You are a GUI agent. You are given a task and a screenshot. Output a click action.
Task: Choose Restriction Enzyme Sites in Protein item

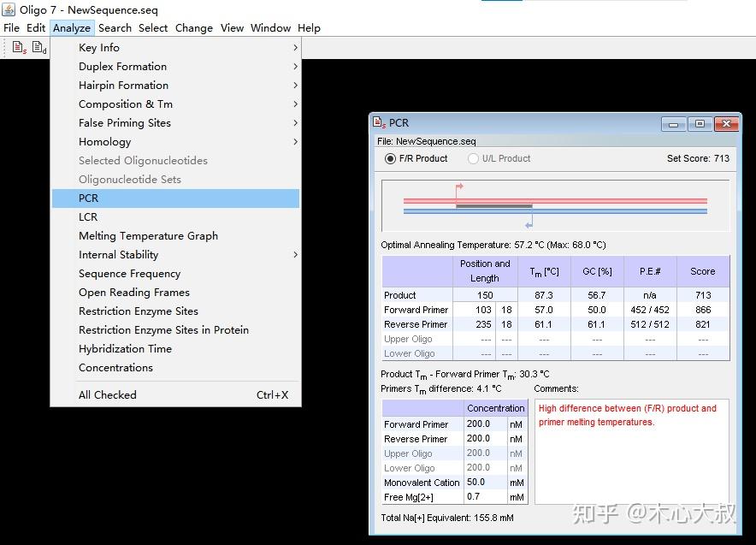[x=175, y=329]
